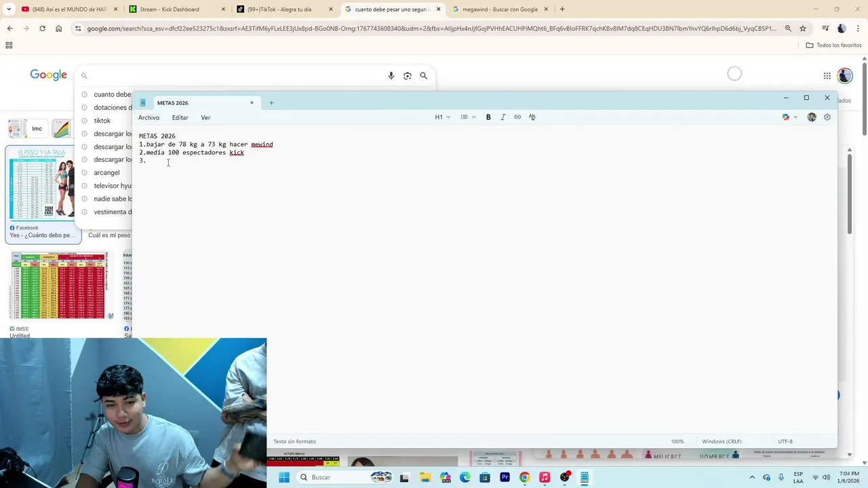Open Notepad settings gear
The height and width of the screenshot is (488, 868).
[827, 117]
